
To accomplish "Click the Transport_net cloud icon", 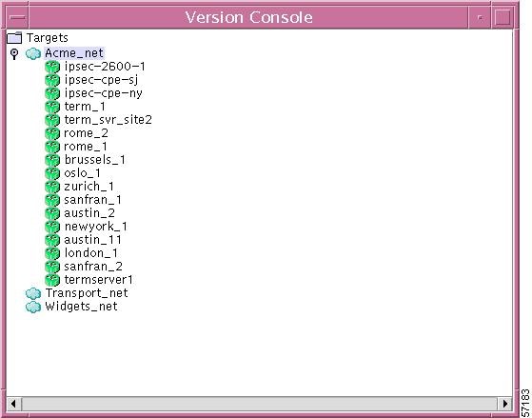I will tap(33, 293).
